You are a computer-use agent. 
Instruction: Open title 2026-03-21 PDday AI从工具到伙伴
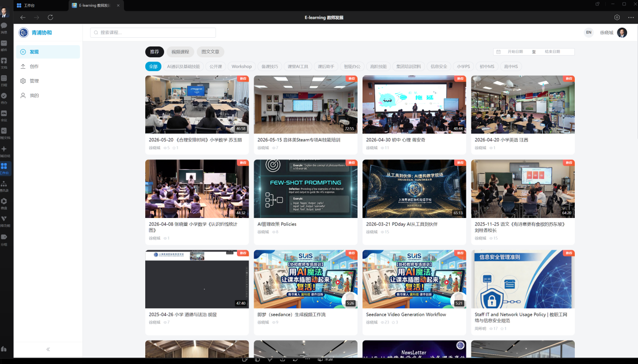coord(402,224)
